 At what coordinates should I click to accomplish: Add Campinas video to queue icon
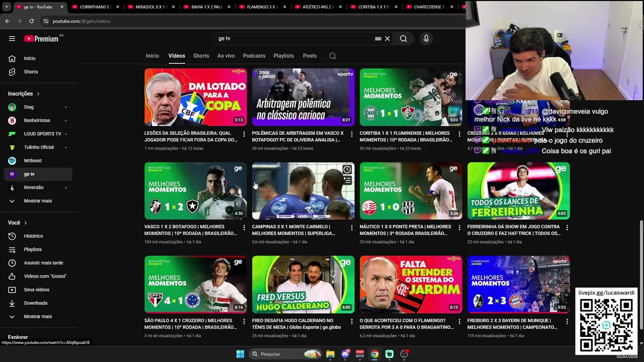pos(347,180)
